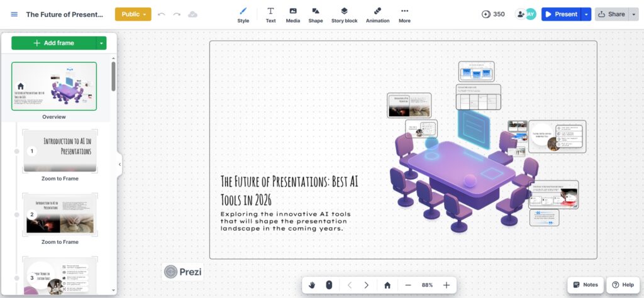This screenshot has width=644, height=298.
Task: Expand the Share dropdown arrow
Action: (x=634, y=14)
